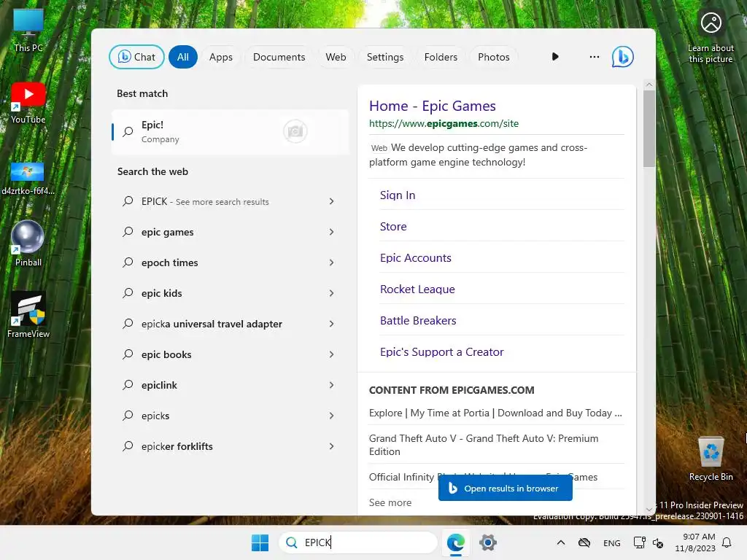Open the Epic Accounts link

pos(415,257)
